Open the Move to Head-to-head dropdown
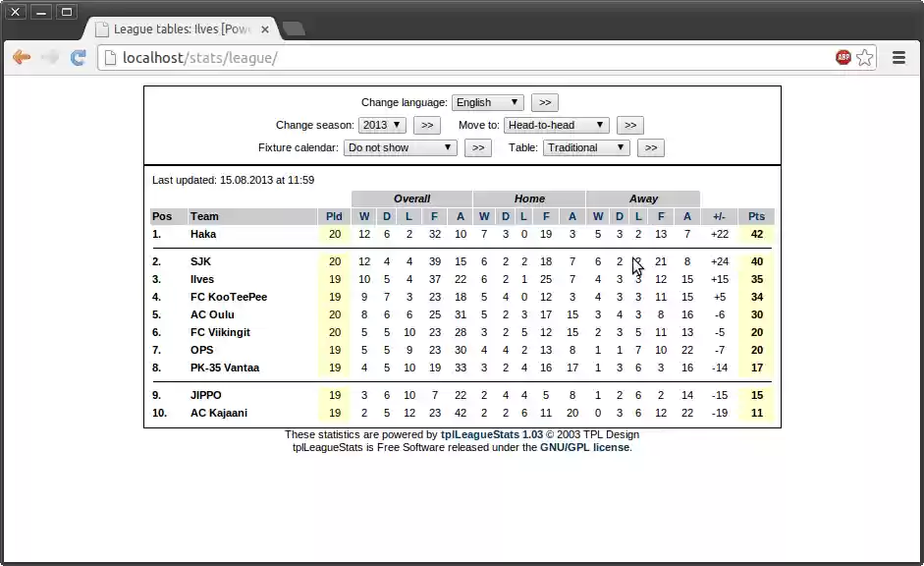Viewport: 924px width, 566px height. coord(556,125)
